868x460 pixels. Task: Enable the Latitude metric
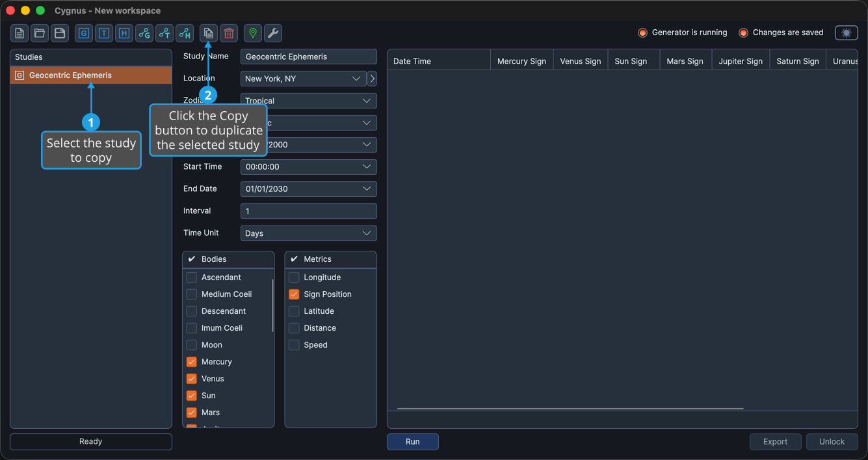294,311
